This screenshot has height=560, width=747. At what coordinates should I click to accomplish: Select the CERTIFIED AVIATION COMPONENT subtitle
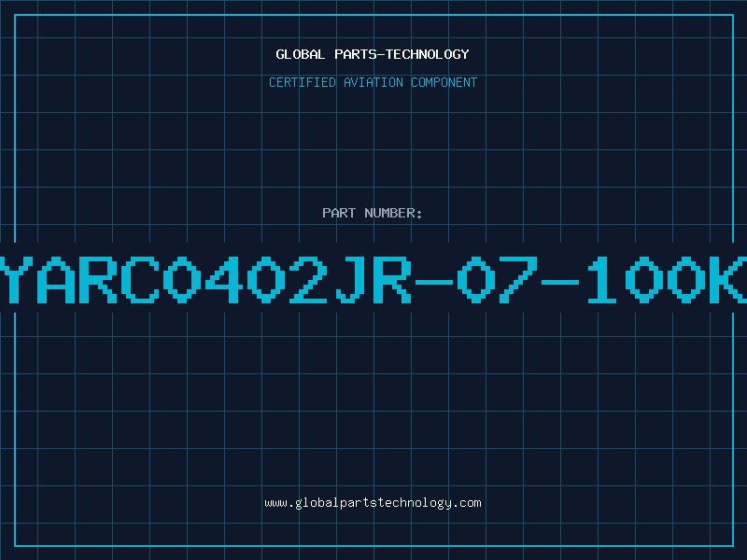[373, 82]
